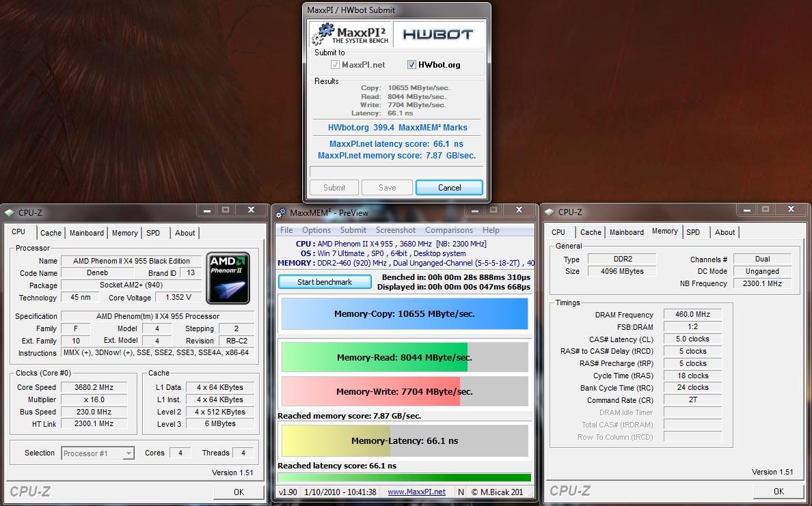Open SPD tab in right CPU-Z window

(693, 232)
